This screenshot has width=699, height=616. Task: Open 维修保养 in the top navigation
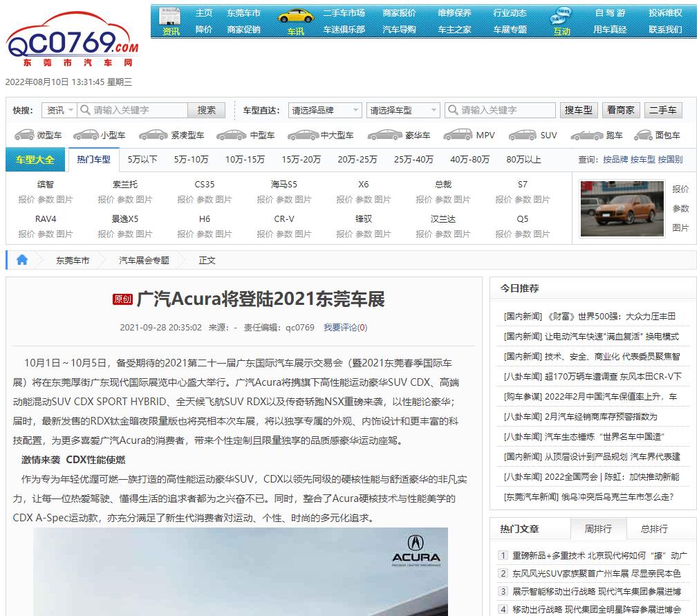(x=454, y=13)
